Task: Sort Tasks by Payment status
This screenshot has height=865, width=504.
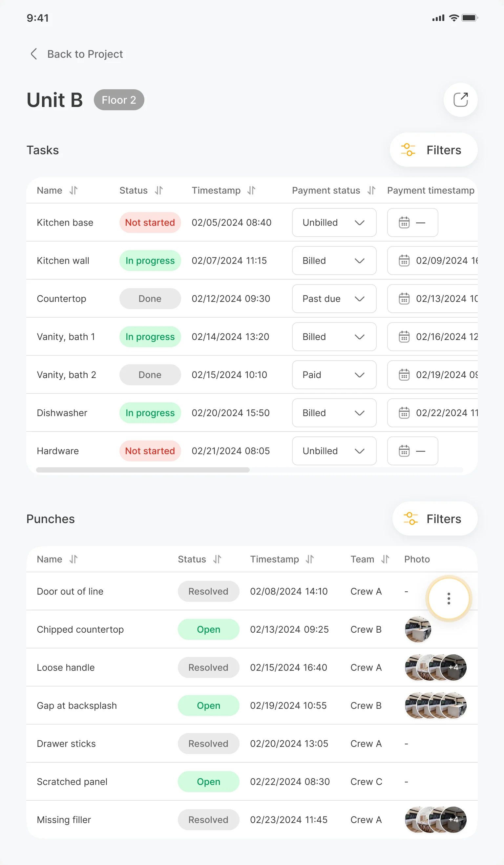Action: [x=371, y=190]
